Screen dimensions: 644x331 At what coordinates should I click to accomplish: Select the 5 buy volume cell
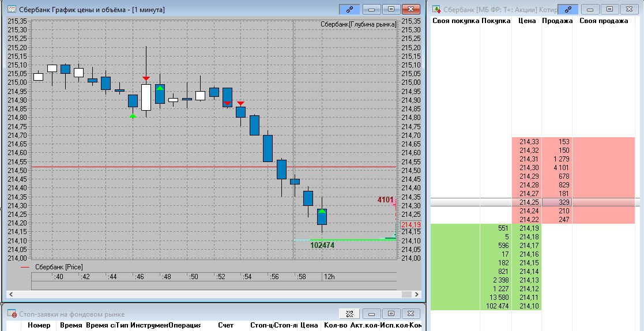[496, 237]
